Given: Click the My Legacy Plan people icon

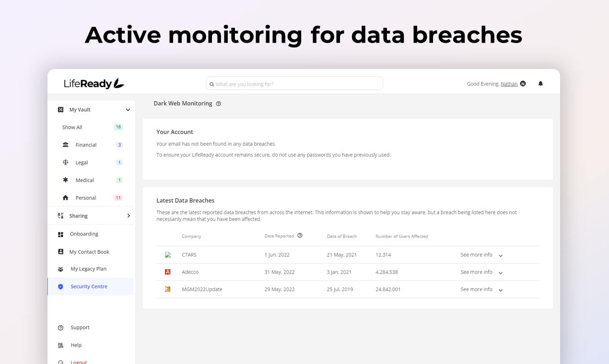Looking at the screenshot, I should (x=60, y=269).
